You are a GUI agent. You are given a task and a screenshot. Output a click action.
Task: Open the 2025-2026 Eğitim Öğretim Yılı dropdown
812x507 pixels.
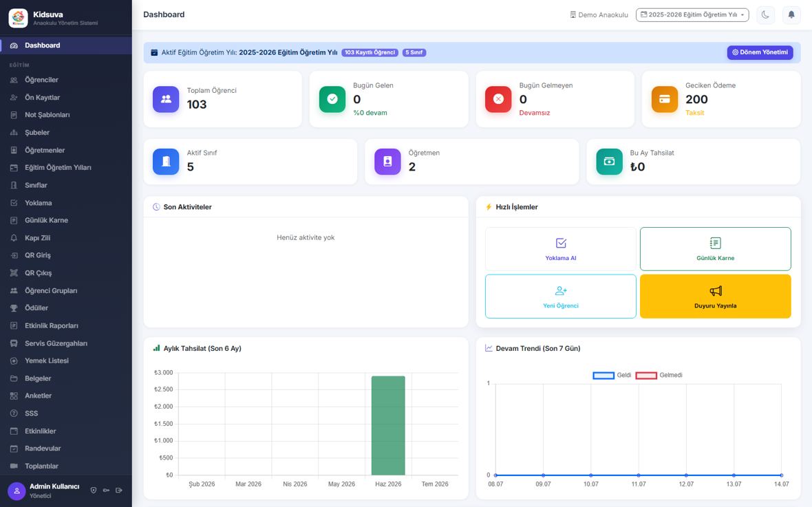point(692,15)
